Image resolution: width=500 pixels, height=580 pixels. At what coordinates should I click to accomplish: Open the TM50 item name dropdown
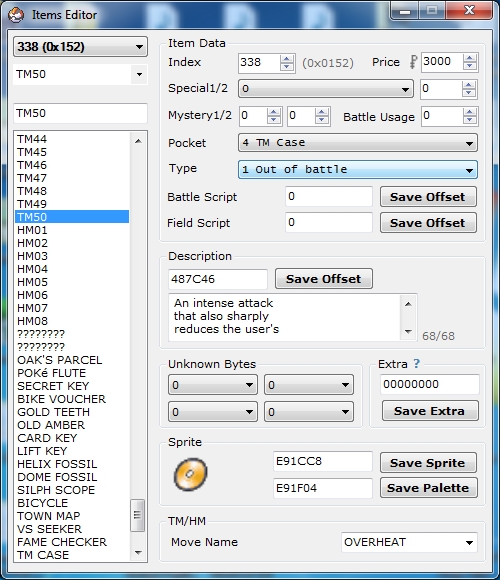point(80,74)
